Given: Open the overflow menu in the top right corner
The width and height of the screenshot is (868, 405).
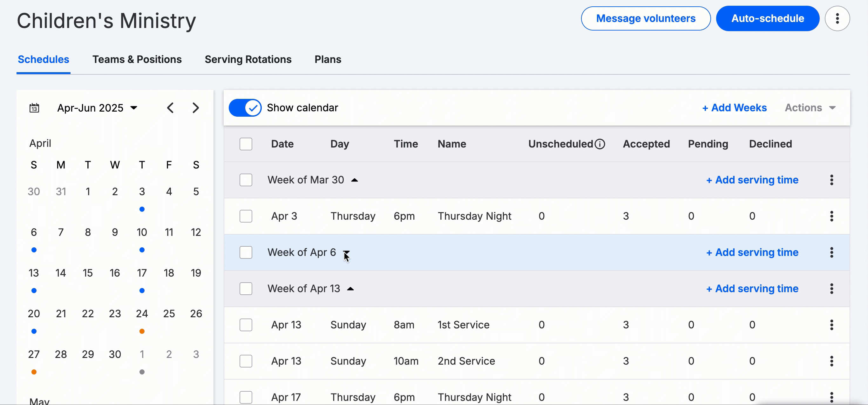Looking at the screenshot, I should pyautogui.click(x=838, y=18).
